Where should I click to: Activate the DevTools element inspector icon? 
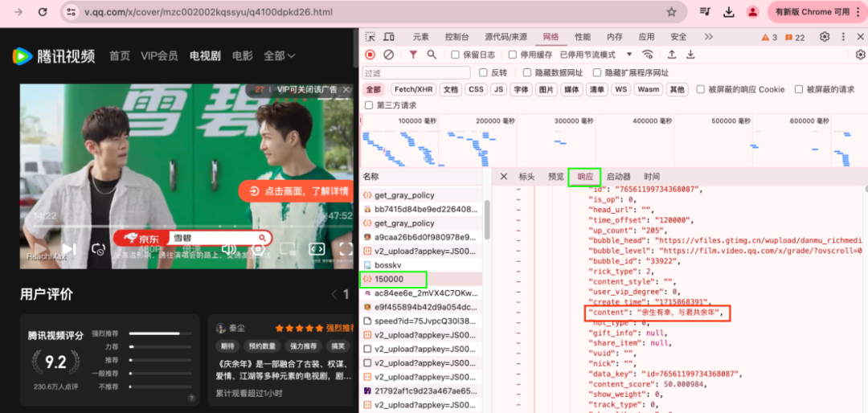coord(371,37)
